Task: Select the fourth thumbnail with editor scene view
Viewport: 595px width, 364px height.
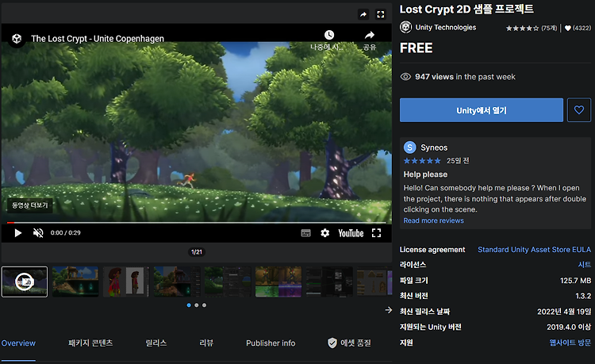Action: (x=177, y=282)
